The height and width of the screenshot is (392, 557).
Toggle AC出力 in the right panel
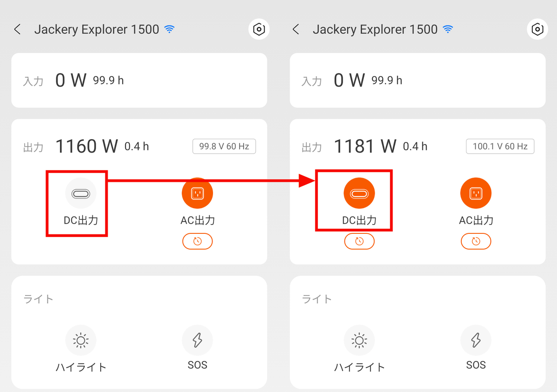pos(476,193)
